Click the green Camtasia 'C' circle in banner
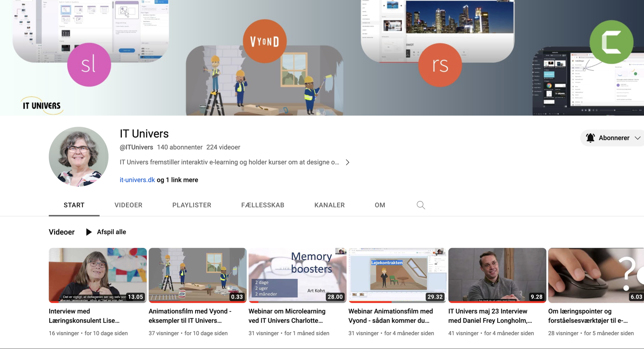Screen dimensions: 644x349 click(612, 42)
